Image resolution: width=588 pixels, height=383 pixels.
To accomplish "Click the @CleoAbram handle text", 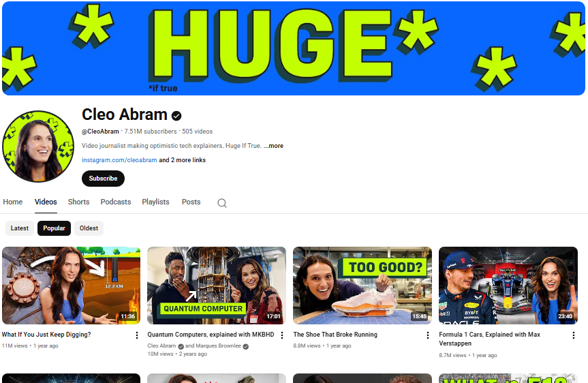I will [x=100, y=132].
